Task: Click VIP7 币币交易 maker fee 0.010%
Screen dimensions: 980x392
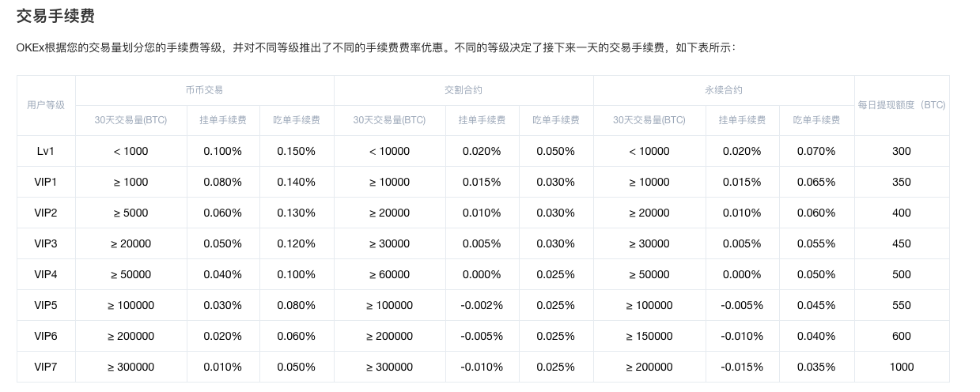Action: pyautogui.click(x=223, y=367)
